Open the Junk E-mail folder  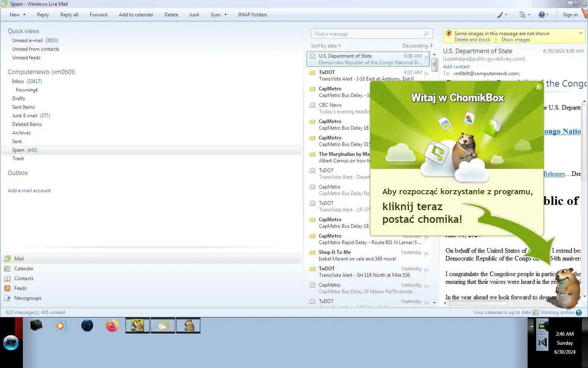pos(31,116)
